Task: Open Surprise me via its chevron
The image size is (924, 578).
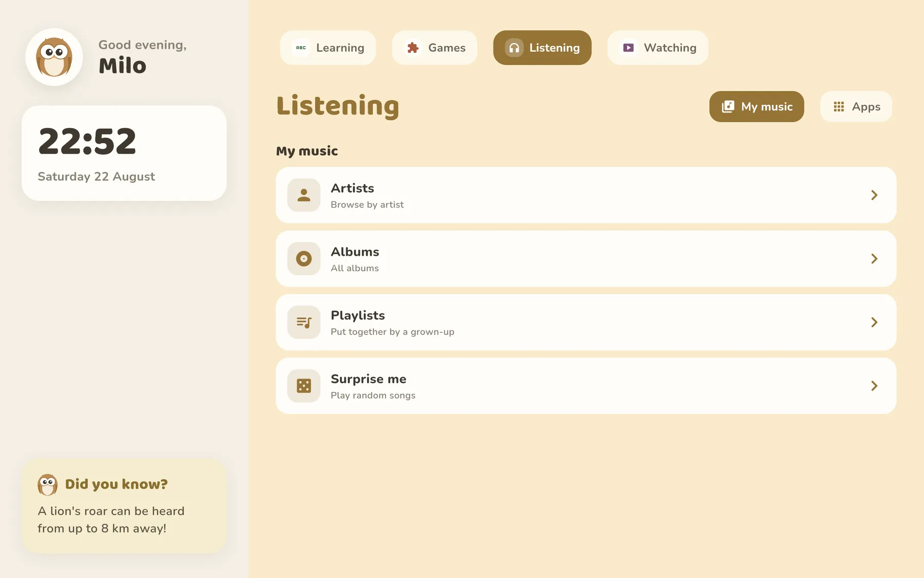Action: click(x=874, y=386)
